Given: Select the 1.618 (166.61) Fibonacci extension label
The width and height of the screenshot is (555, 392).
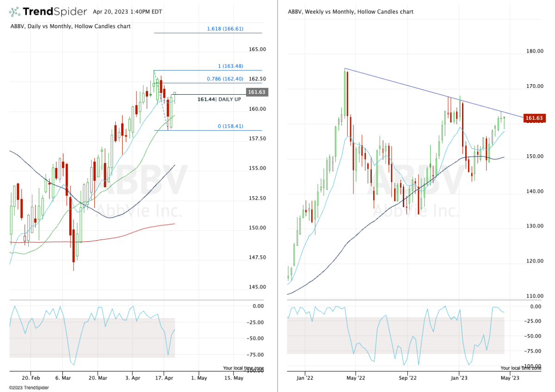Looking at the screenshot, I should point(225,29).
